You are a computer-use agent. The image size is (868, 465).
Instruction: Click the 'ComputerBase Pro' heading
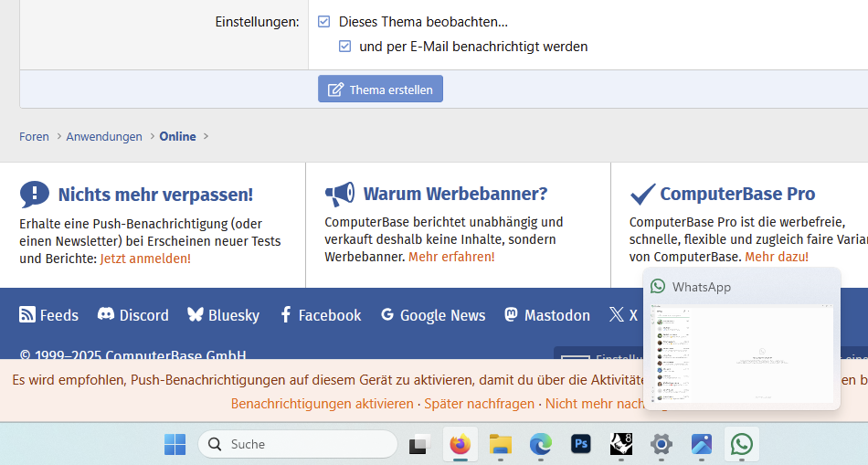coord(737,194)
